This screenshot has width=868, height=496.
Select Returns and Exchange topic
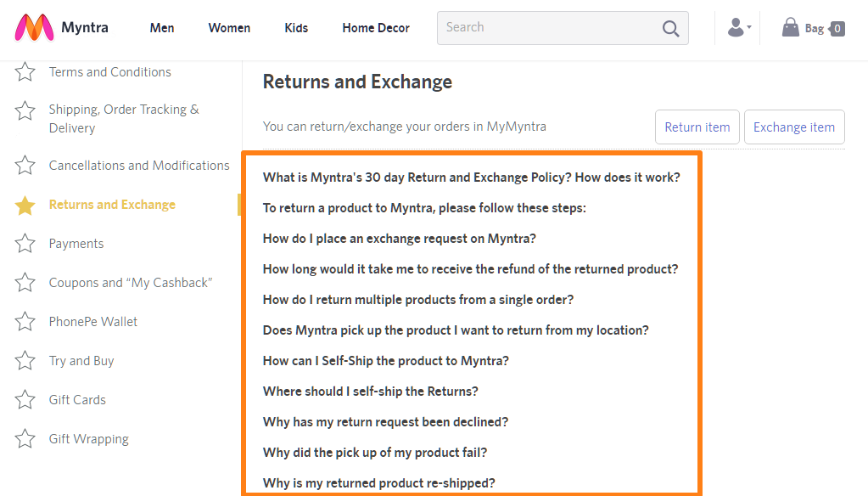[x=112, y=205]
